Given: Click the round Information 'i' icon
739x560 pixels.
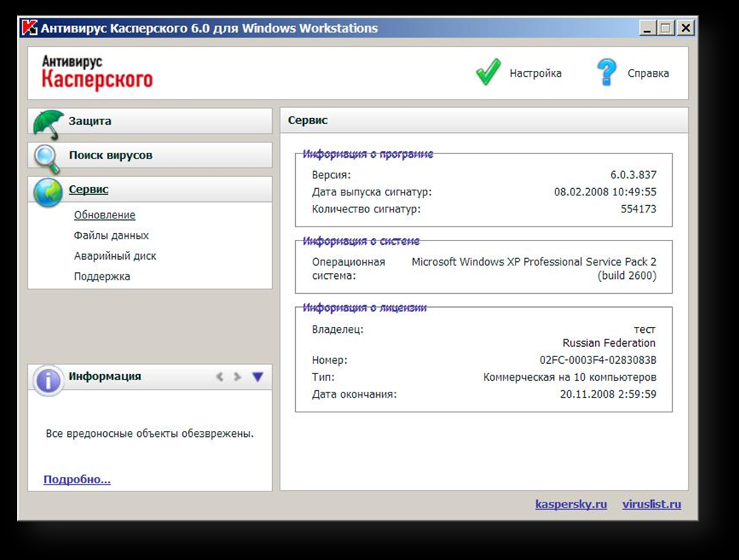Looking at the screenshot, I should [48, 380].
